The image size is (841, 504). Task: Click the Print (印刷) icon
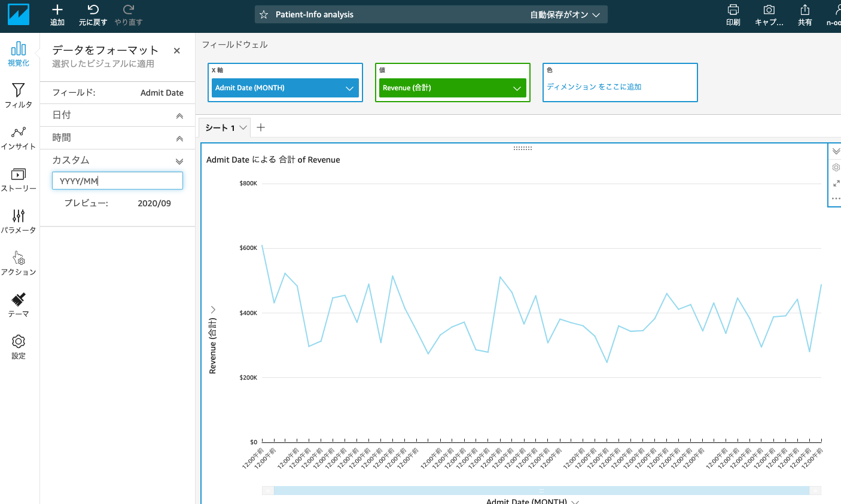click(x=733, y=15)
